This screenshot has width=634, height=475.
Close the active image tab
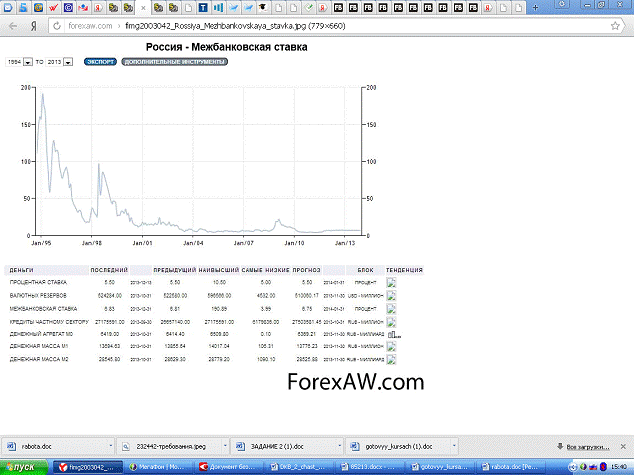143,8
